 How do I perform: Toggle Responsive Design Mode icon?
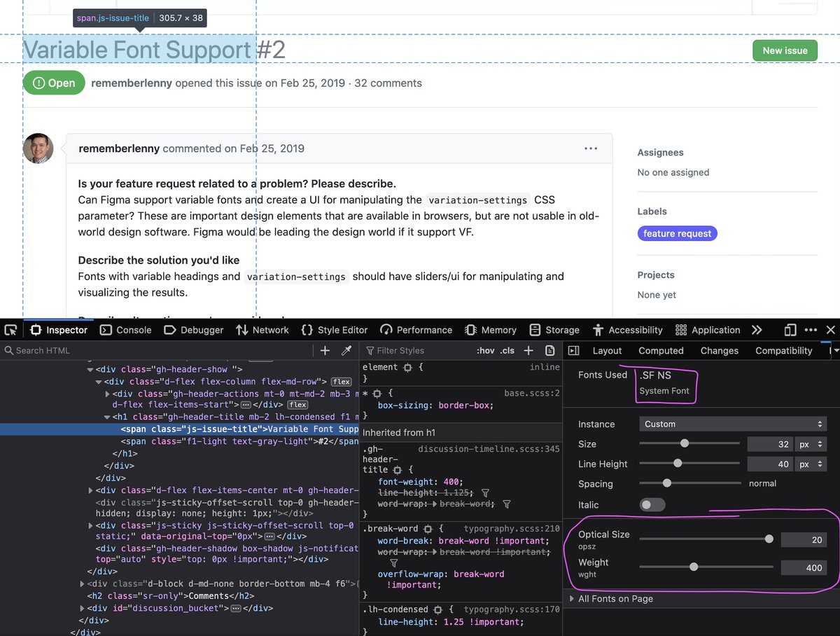coord(790,330)
